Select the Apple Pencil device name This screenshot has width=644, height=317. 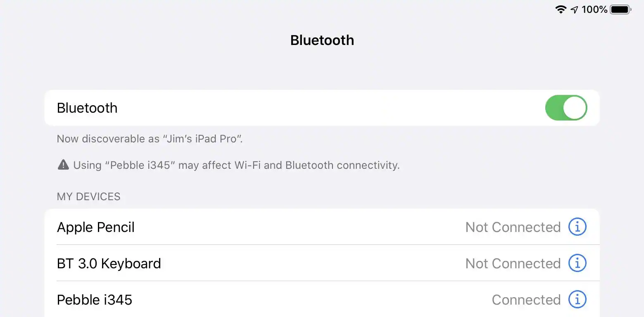96,227
